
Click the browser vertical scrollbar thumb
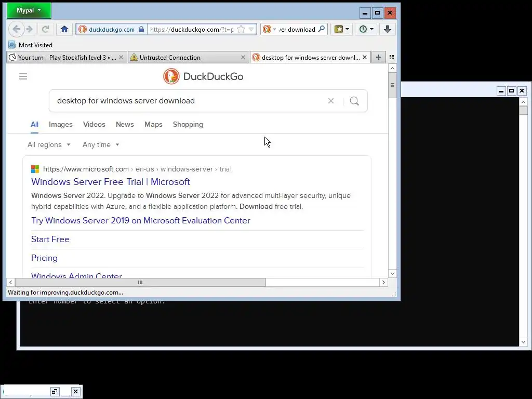393,85
